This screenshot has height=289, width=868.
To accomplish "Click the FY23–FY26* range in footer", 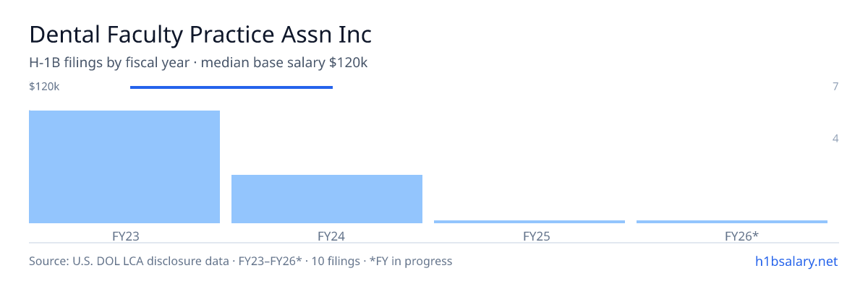I will 270,261.
